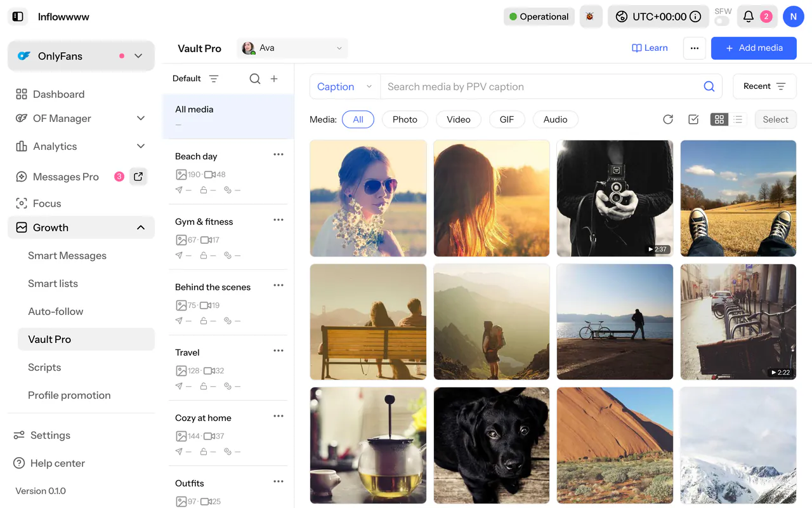Click the Default filter lines icon
The width and height of the screenshot is (812, 508).
214,79
